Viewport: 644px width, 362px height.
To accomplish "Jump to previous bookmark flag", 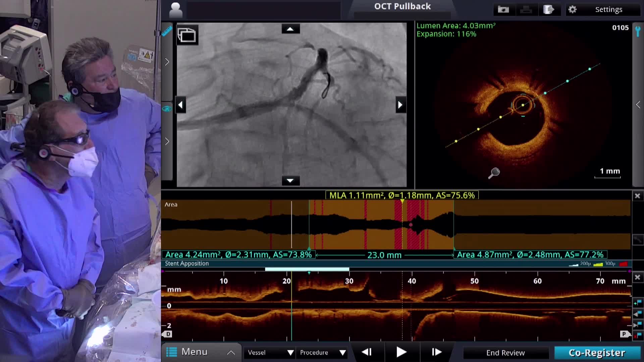I will pos(637,314).
